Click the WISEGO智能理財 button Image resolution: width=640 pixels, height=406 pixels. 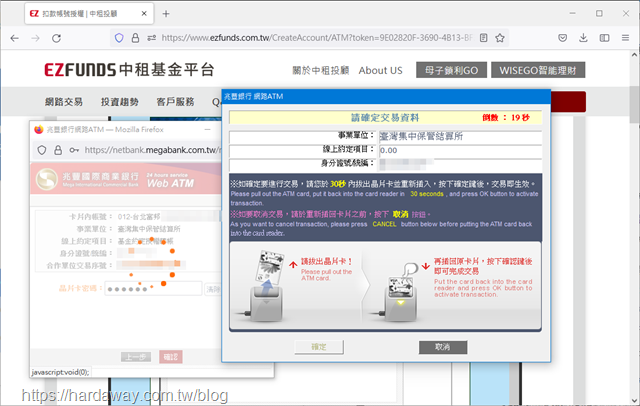[x=538, y=70]
